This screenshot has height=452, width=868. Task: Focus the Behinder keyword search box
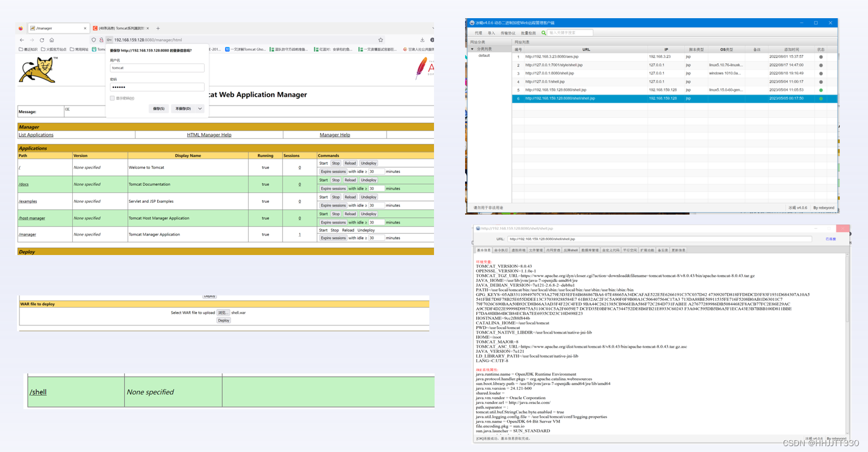coord(570,33)
